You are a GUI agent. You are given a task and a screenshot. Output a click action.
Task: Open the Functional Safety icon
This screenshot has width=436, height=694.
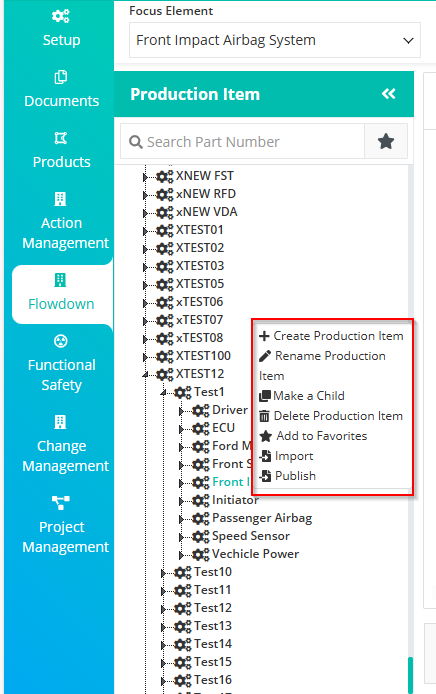(x=61, y=341)
